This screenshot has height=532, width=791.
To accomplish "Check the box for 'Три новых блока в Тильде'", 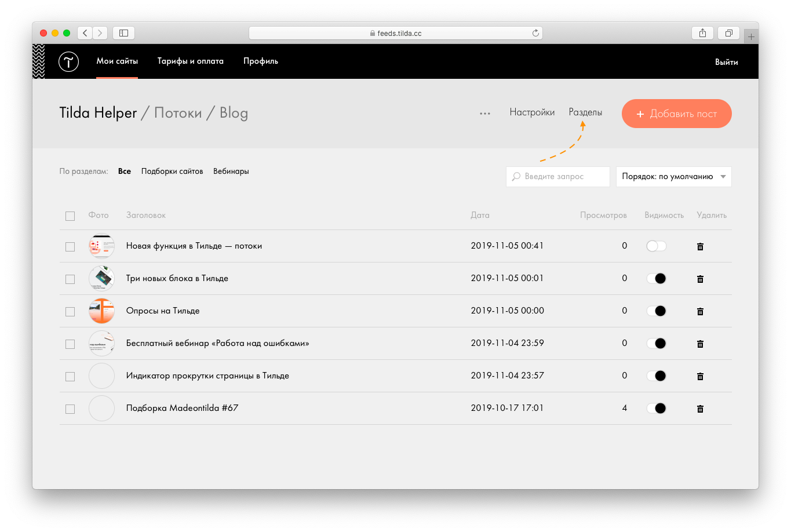I will point(70,279).
